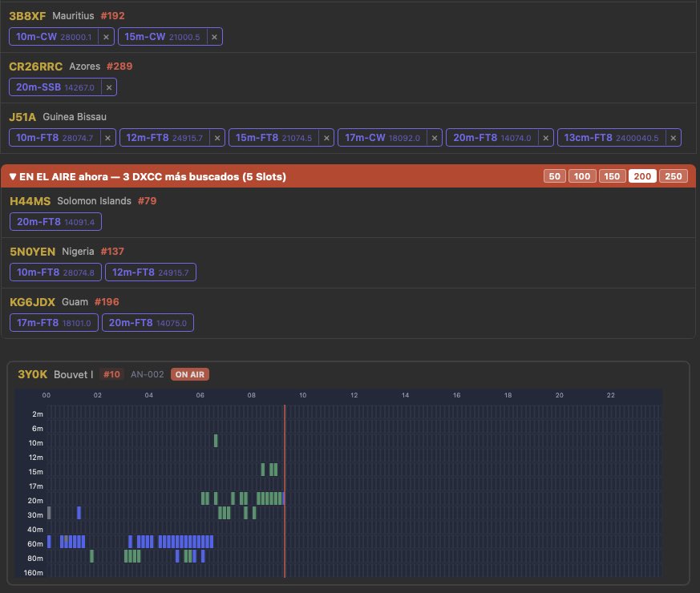The image size is (700, 593).
Task: Open 3B8XF 10m-CW 28000.1 spot
Action: 54,37
